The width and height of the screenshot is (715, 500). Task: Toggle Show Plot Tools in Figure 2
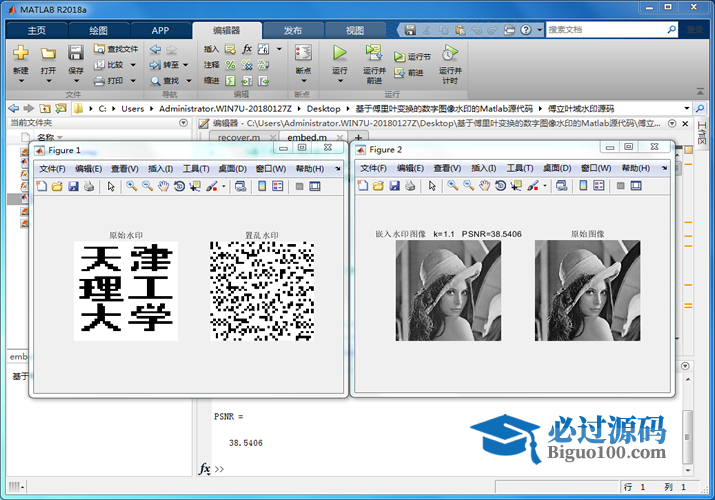(x=636, y=186)
